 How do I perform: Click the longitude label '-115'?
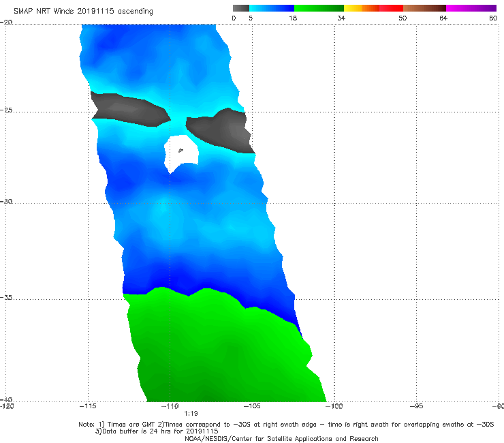(88, 406)
